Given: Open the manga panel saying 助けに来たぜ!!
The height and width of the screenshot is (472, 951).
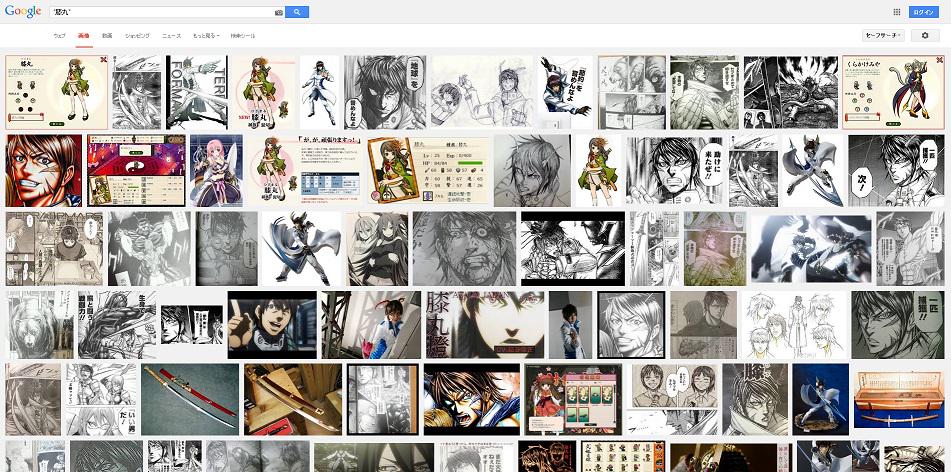Looking at the screenshot, I should coord(675,170).
